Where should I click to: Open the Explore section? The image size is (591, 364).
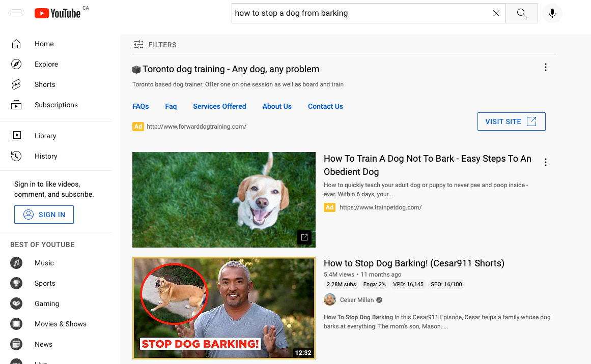click(x=46, y=64)
